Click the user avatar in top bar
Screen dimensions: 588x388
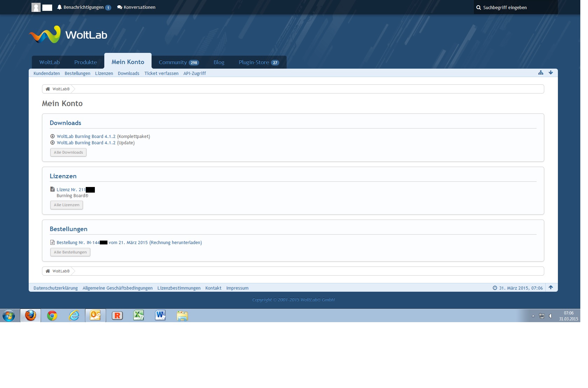36,7
